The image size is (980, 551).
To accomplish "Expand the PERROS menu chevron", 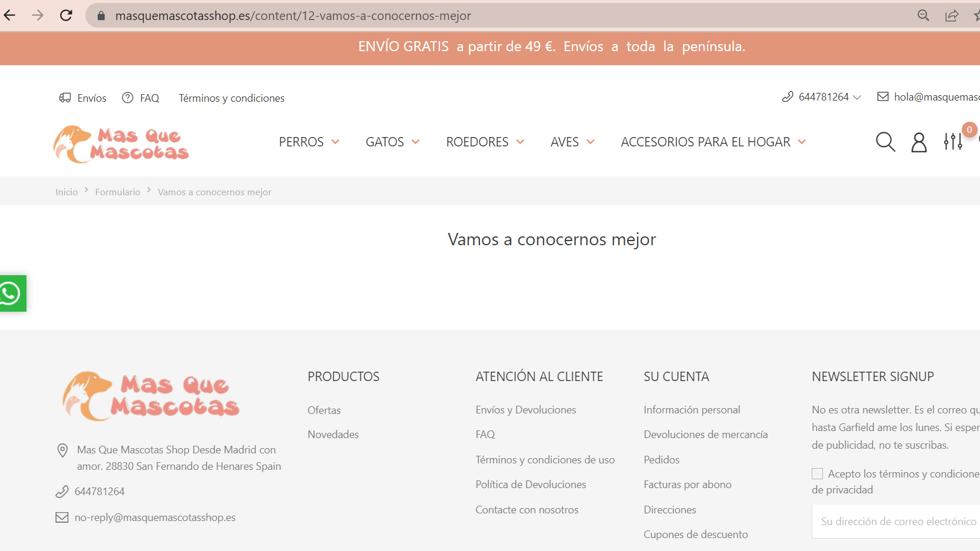I will pos(335,142).
